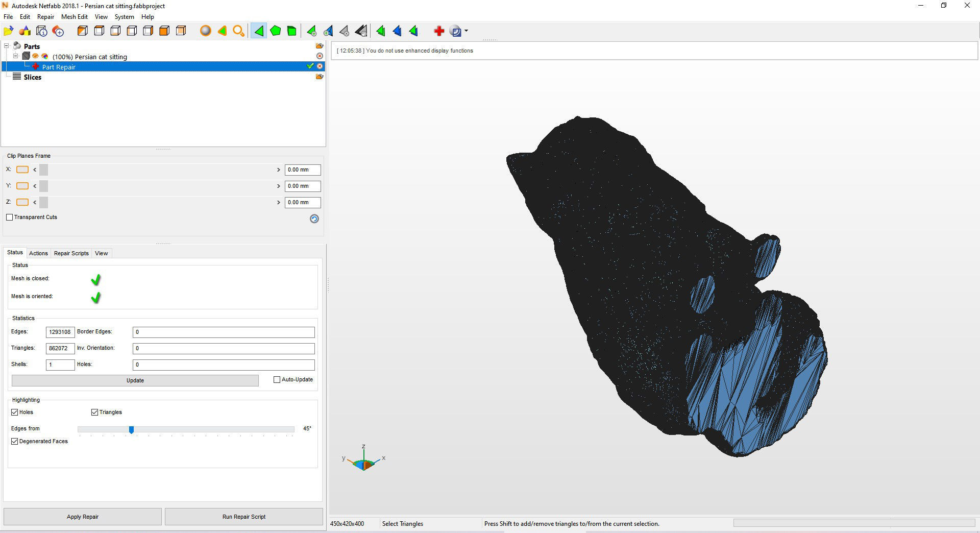Show part information via the info icon
The image size is (980, 533).
coord(42,31)
